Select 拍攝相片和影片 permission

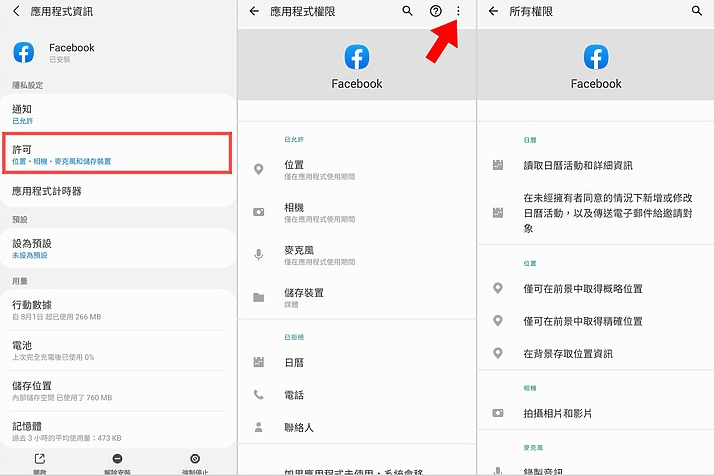(596, 413)
